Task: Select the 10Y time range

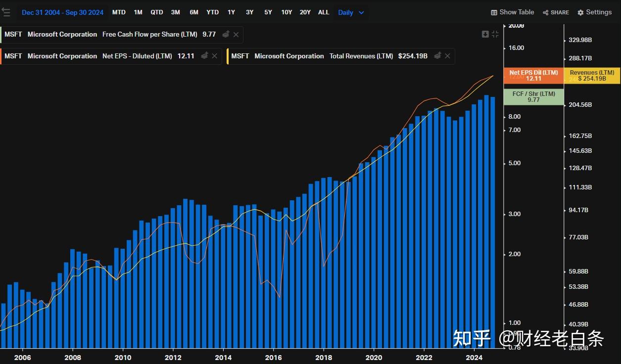Action: (287, 12)
